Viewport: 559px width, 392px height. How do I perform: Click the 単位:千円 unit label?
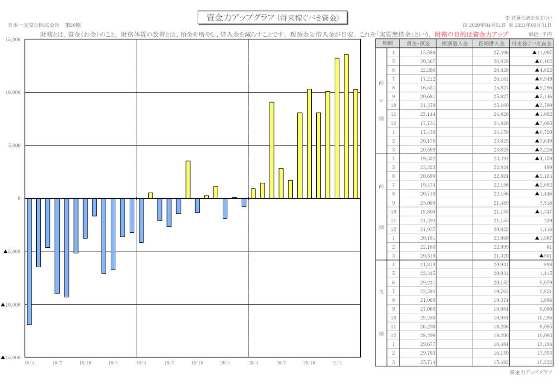pos(540,34)
